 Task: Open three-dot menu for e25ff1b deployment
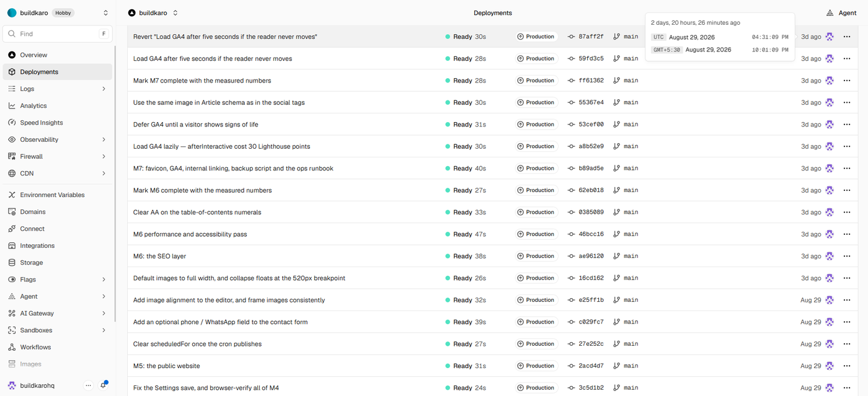(847, 300)
